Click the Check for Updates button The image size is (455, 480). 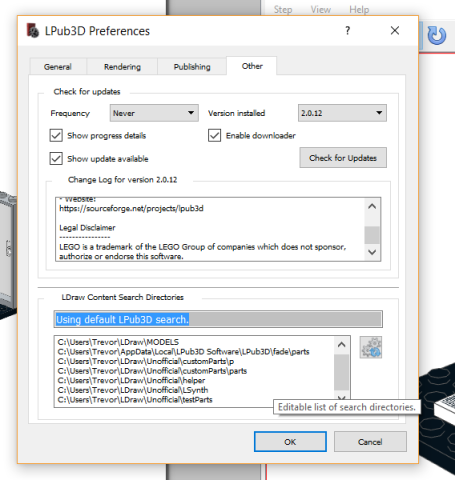click(x=343, y=158)
